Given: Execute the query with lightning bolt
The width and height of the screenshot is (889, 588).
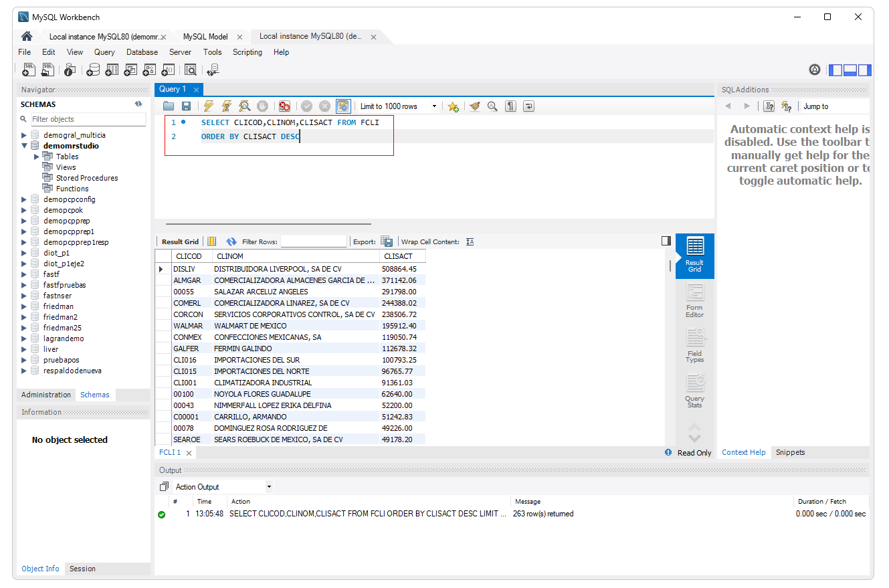Looking at the screenshot, I should point(209,106).
